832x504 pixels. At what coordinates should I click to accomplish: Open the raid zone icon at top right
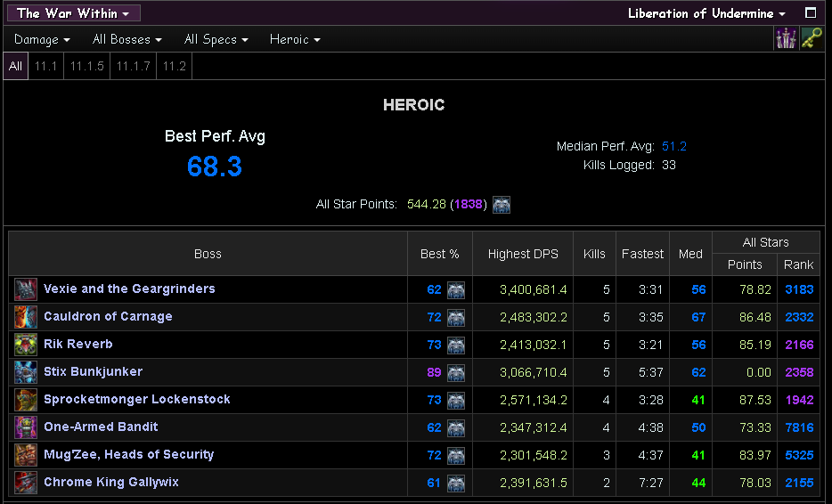click(786, 38)
